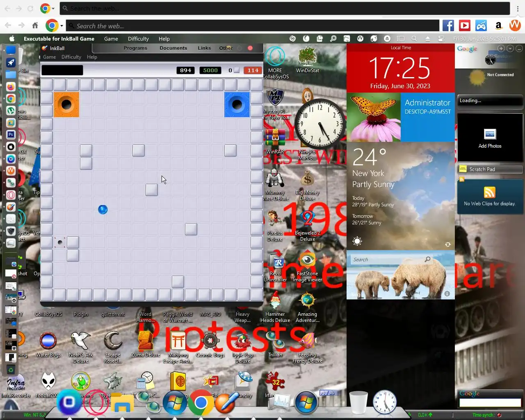Click Google search box gadget at bottom
Viewport: 525px width, 420px height.
(490, 403)
